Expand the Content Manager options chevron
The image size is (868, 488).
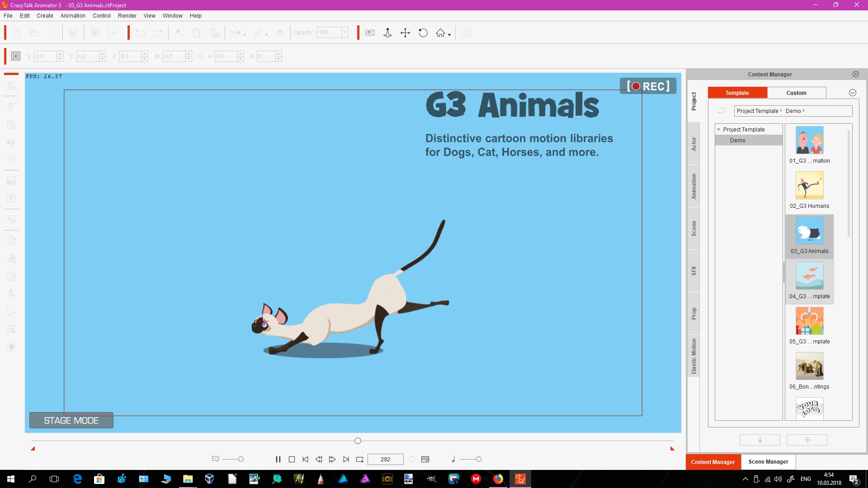(853, 93)
